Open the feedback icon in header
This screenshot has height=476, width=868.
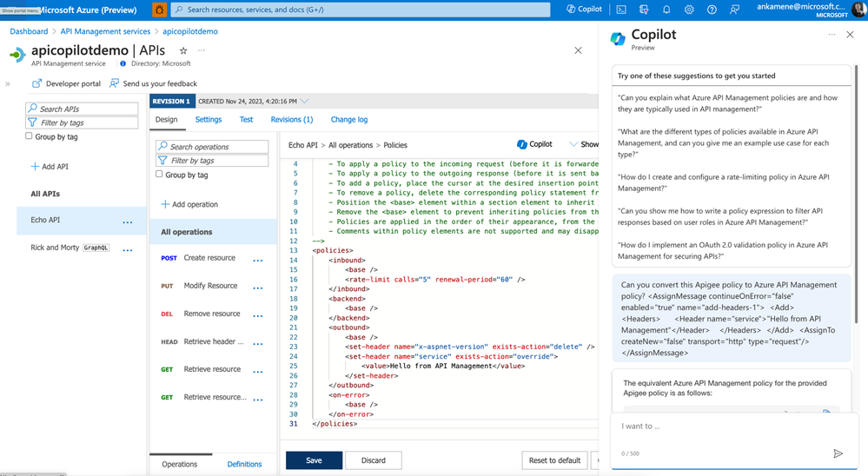click(734, 10)
